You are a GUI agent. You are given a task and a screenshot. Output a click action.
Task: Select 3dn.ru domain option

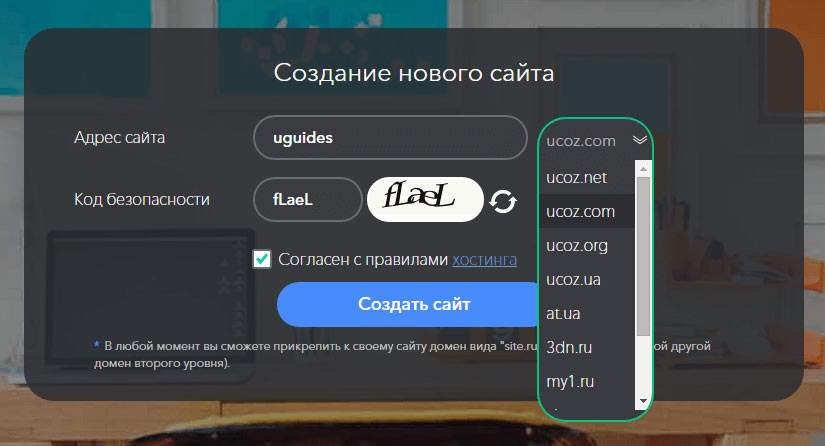[x=587, y=347]
